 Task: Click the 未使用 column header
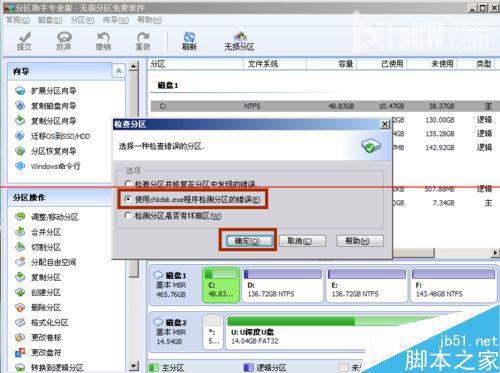[x=432, y=64]
